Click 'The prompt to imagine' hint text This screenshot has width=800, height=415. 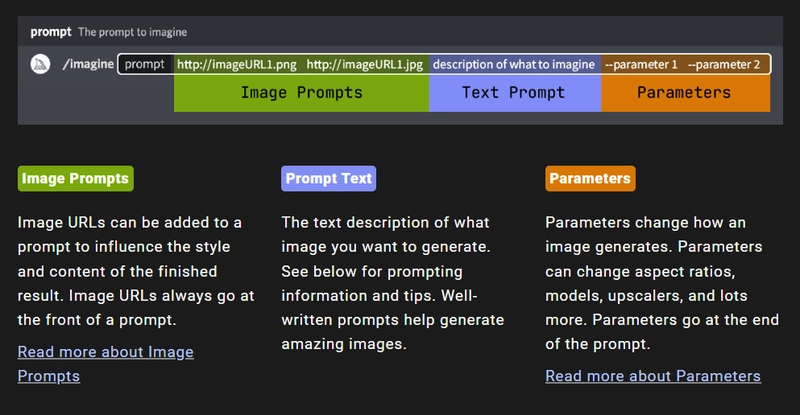pyautogui.click(x=133, y=32)
